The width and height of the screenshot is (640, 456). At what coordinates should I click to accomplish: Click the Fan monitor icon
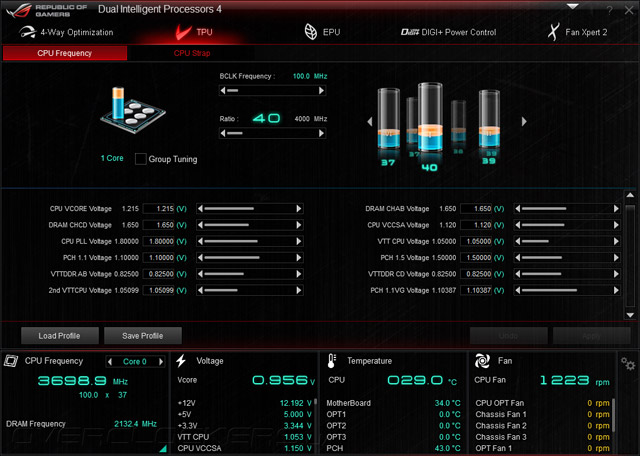(x=482, y=361)
